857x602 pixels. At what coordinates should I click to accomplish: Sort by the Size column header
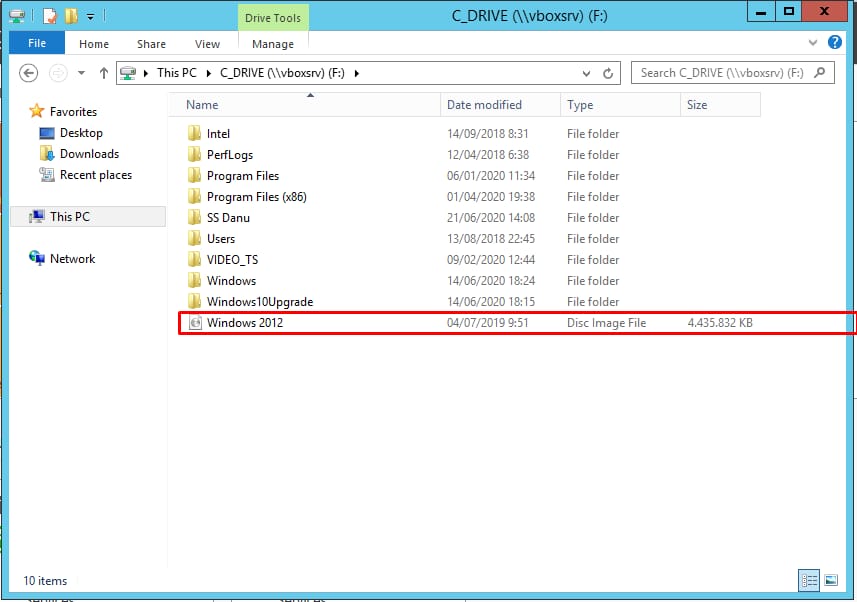coord(720,105)
